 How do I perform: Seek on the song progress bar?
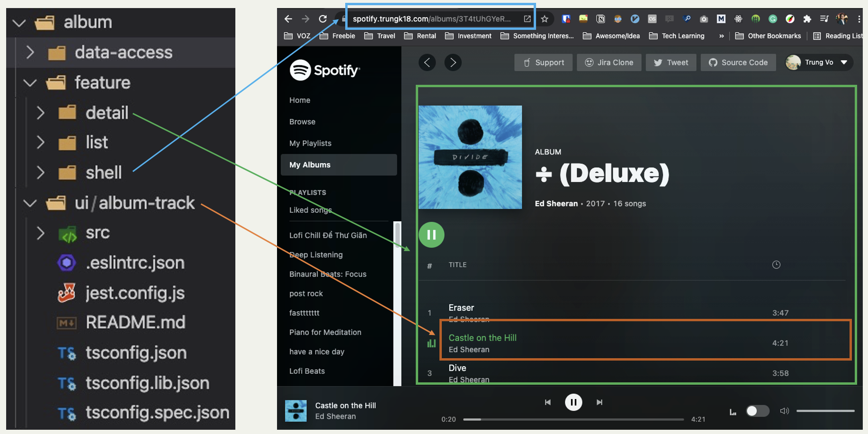tap(573, 419)
